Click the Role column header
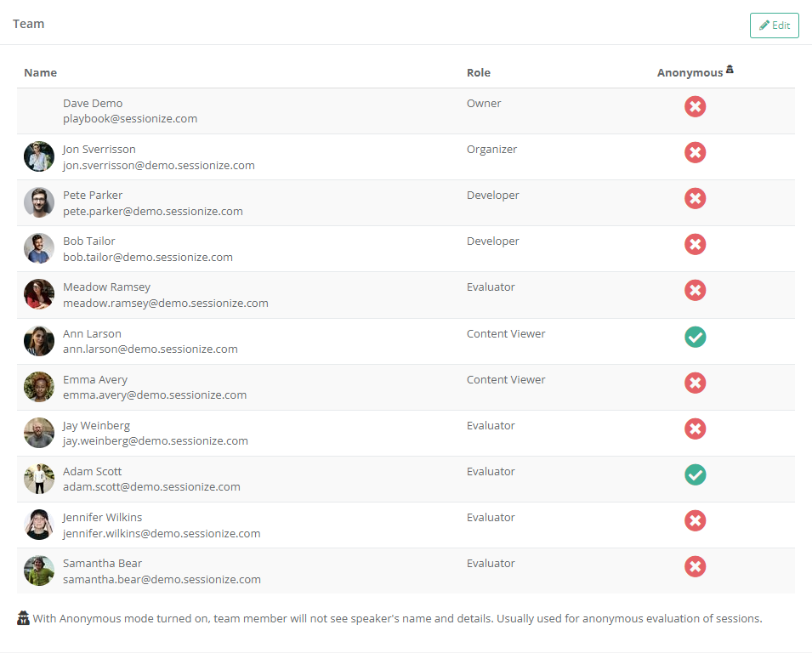The height and width of the screenshot is (653, 812). [478, 73]
